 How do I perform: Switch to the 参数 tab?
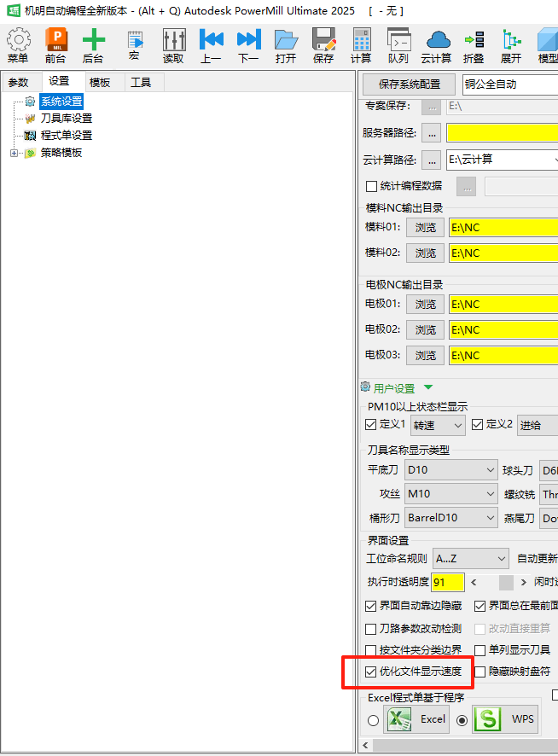pos(18,82)
